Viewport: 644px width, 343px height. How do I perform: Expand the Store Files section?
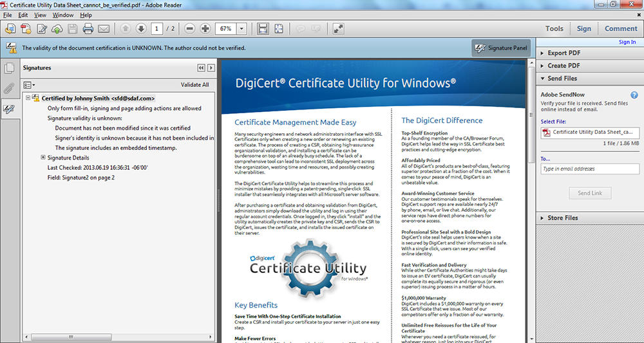pyautogui.click(x=590, y=218)
